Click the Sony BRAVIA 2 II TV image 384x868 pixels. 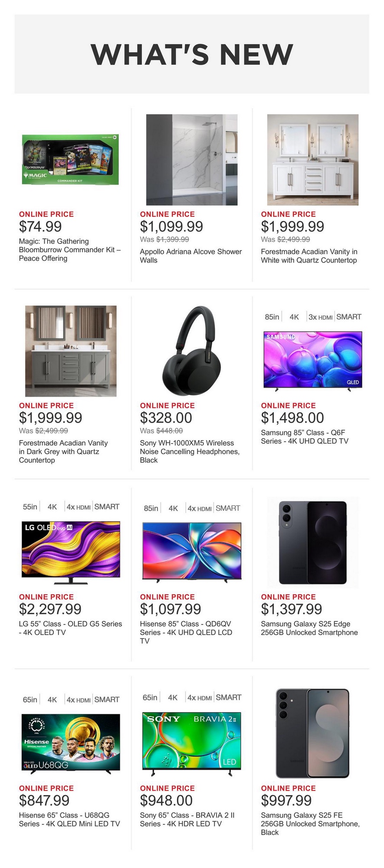[x=191, y=743]
